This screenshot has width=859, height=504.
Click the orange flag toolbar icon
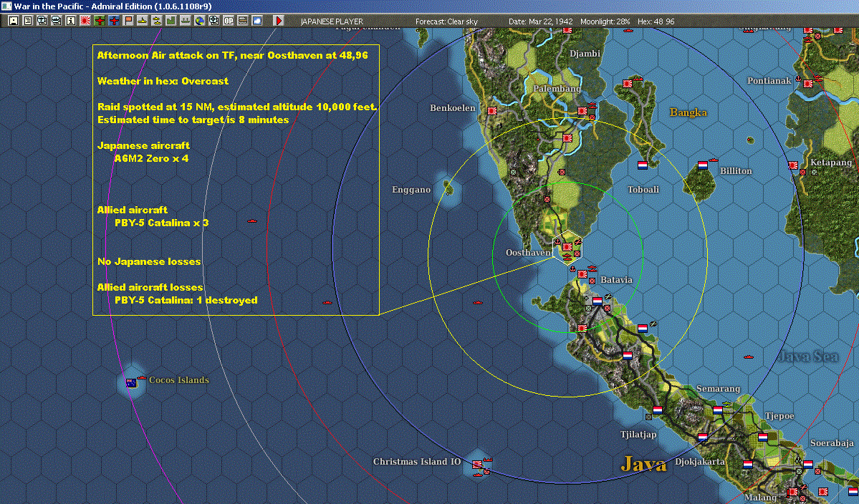point(128,21)
